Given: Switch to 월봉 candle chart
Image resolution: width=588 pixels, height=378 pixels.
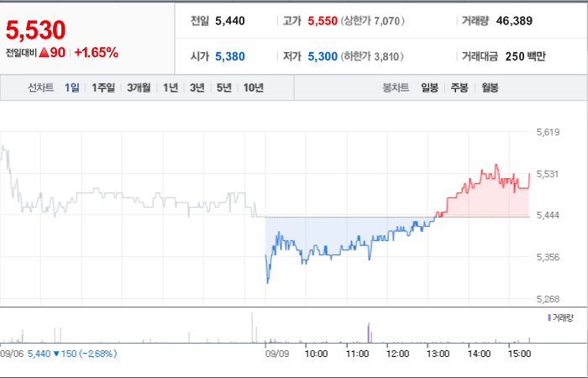Looking at the screenshot, I should (490, 87).
